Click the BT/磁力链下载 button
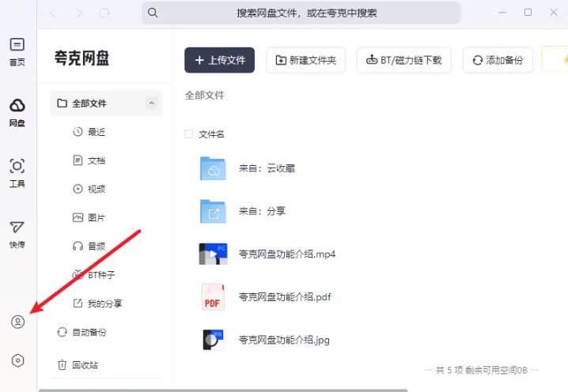 coord(404,60)
